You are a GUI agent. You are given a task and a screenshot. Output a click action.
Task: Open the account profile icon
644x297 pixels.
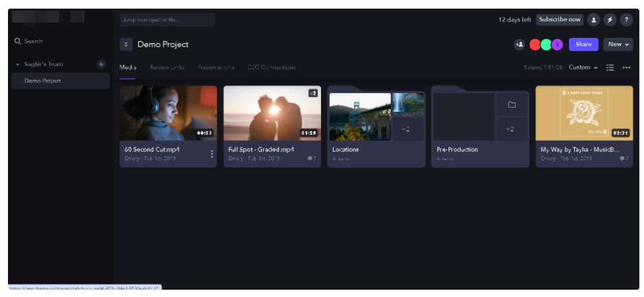click(594, 20)
